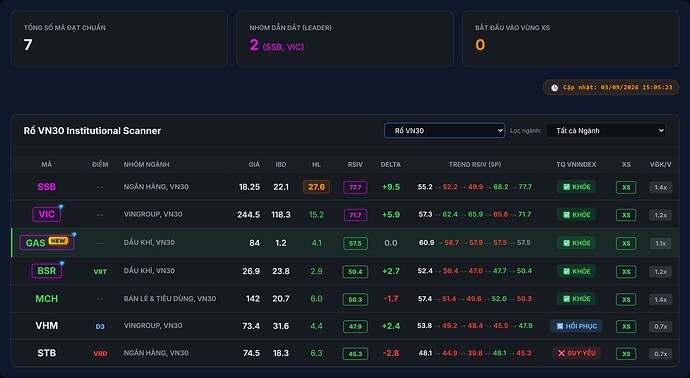Image resolution: width=690 pixels, height=378 pixels.
Task: Click the 71.7 RSIV badge for VIC
Action: tap(355, 215)
